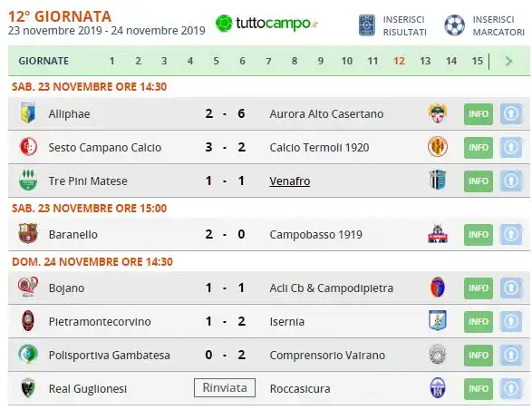The image size is (532, 410).
Task: Click the Campobasso 1919 team crest
Action: click(x=438, y=234)
